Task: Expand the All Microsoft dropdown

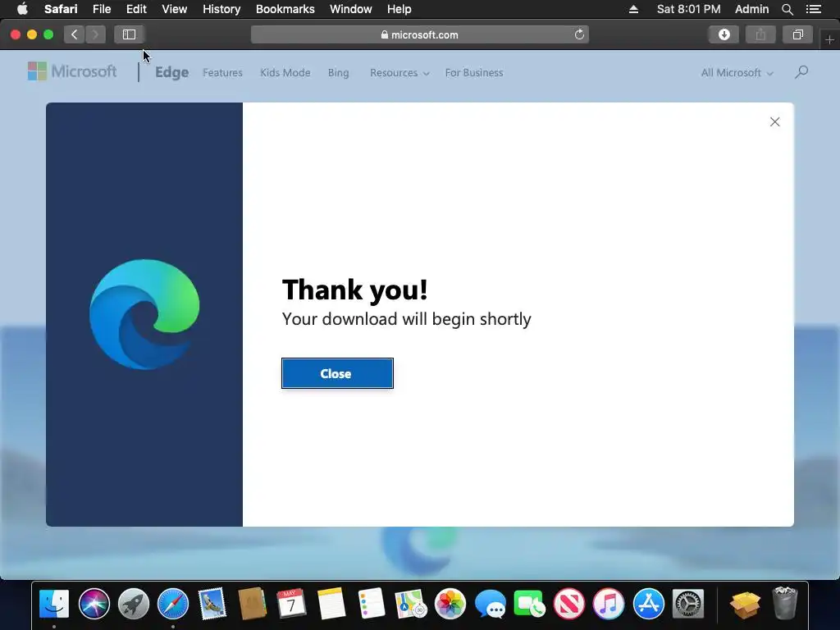Action: [737, 73]
